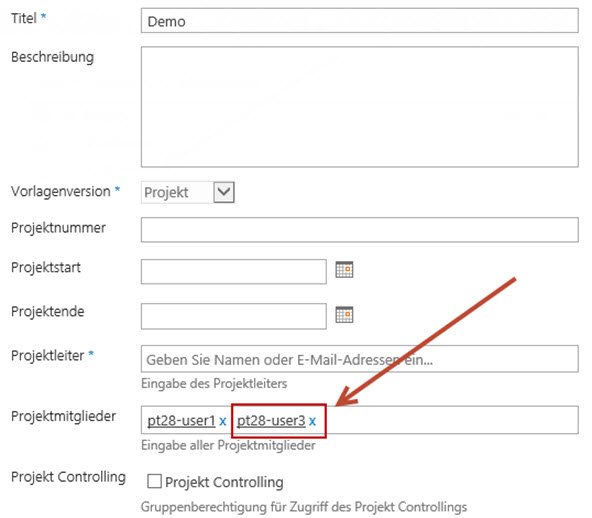Image resolution: width=592 pixels, height=518 pixels.
Task: Click the Projektmitglieder field label
Action: click(x=63, y=416)
